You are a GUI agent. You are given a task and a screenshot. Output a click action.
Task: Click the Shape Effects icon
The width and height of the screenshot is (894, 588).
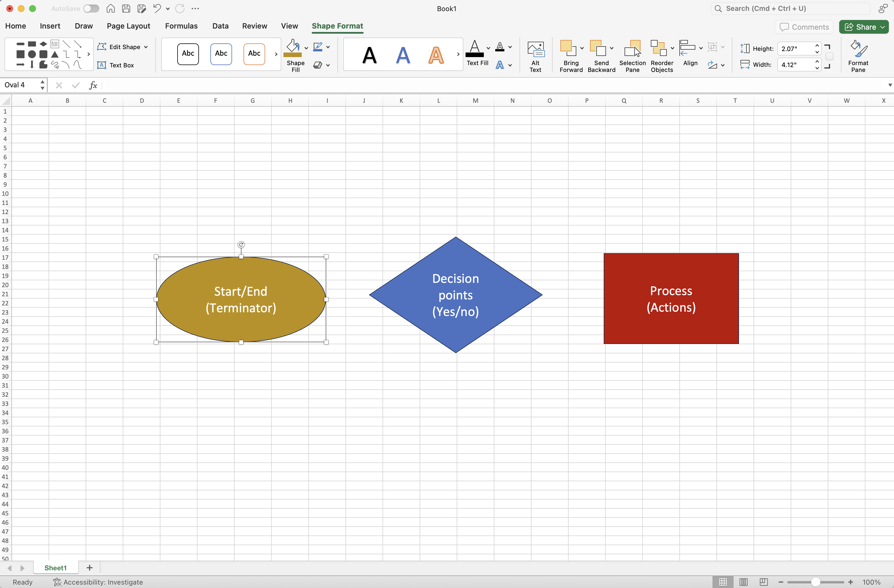point(318,65)
